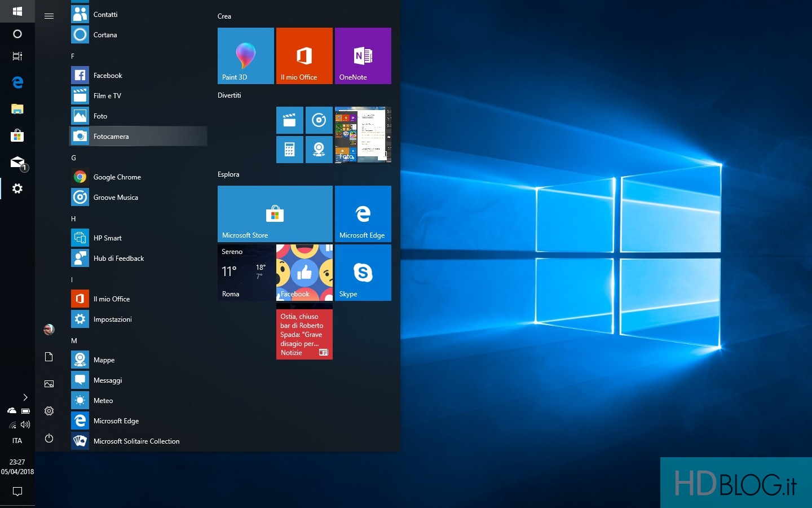Open Google Chrome from the app list
Viewport: 812px width, 508px height.
coord(138,177)
